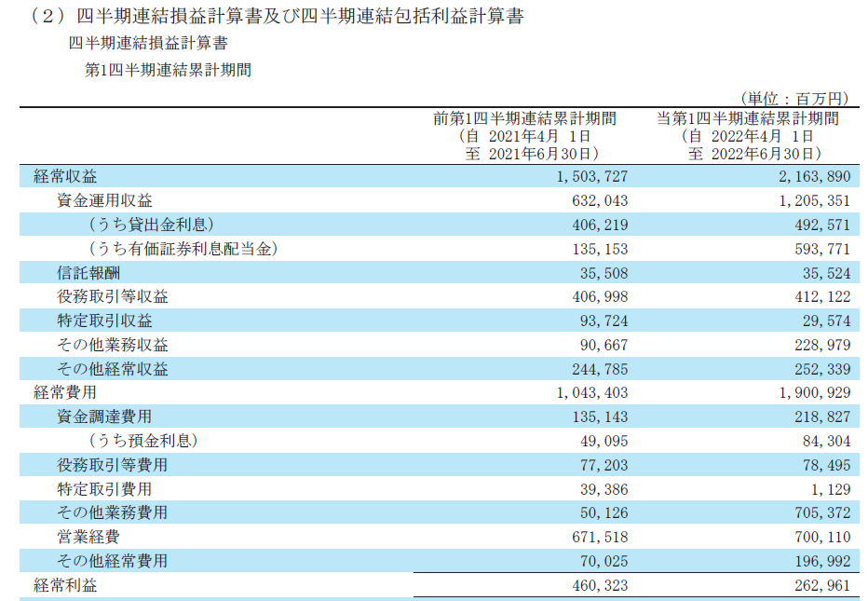This screenshot has width=868, height=601.
Task: Click the value 244,785
Action: point(600,370)
